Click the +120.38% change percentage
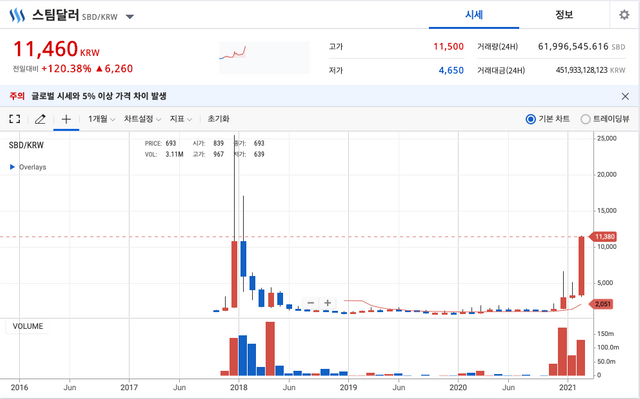This screenshot has height=399, width=640. 66,69
